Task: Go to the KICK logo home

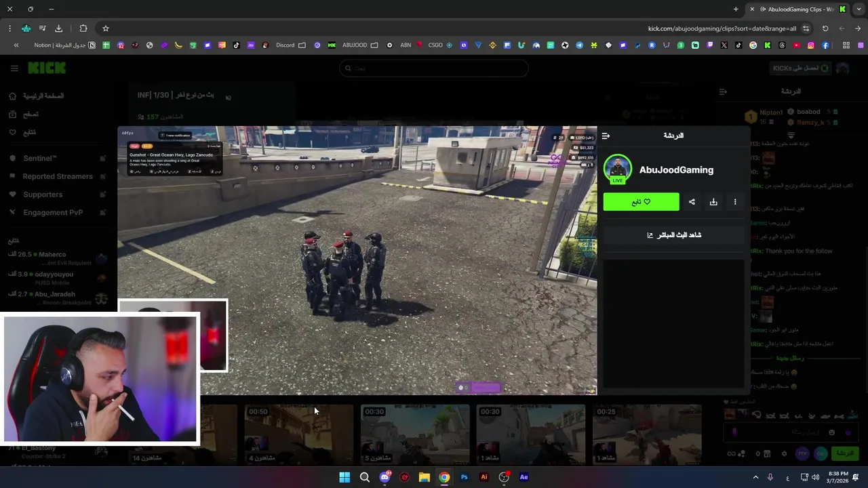Action: (x=47, y=68)
